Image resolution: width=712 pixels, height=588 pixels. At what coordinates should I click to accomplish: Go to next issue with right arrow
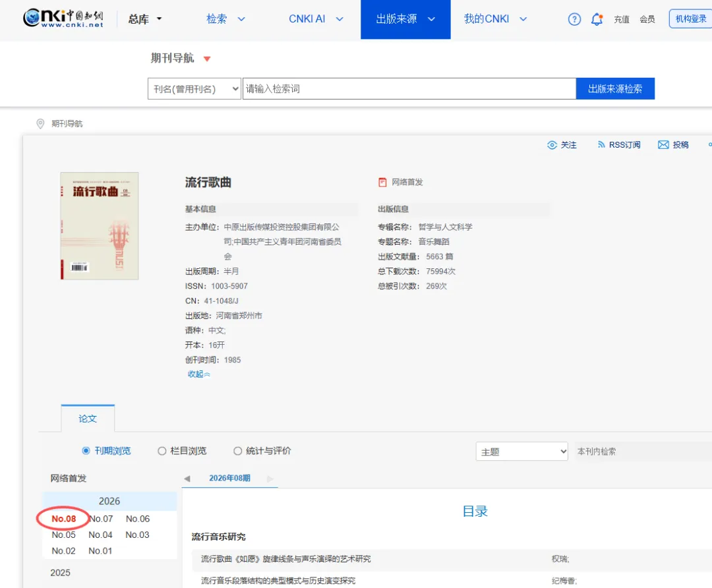[x=270, y=479]
